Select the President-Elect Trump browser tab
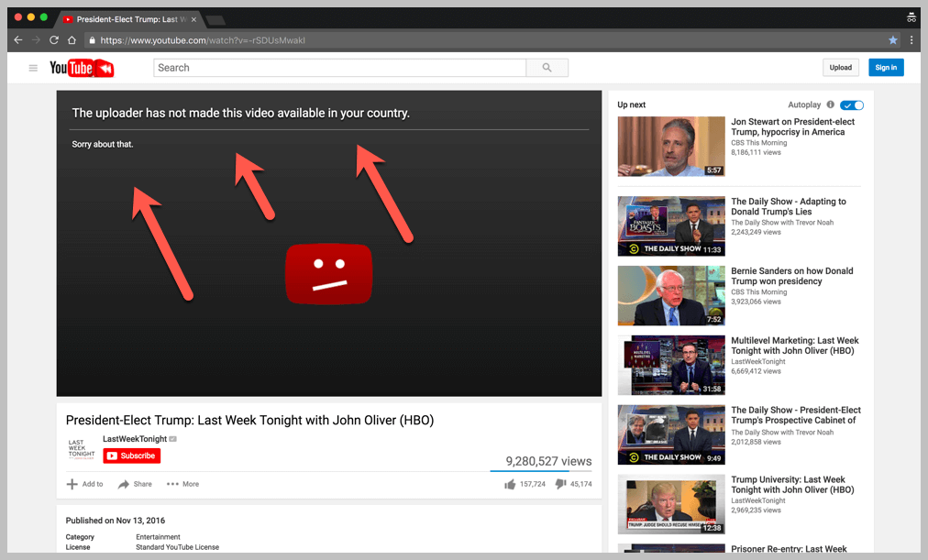Viewport: 928px width, 560px height. 129,19
